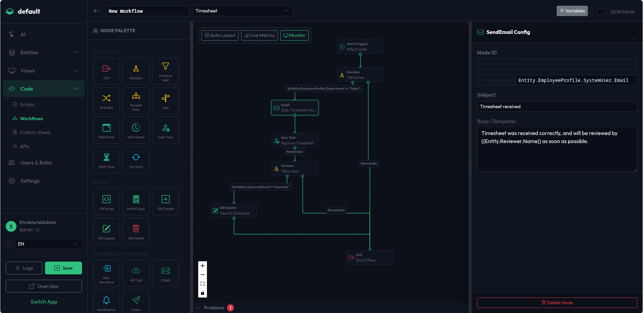Open Users & Roles

click(44, 163)
